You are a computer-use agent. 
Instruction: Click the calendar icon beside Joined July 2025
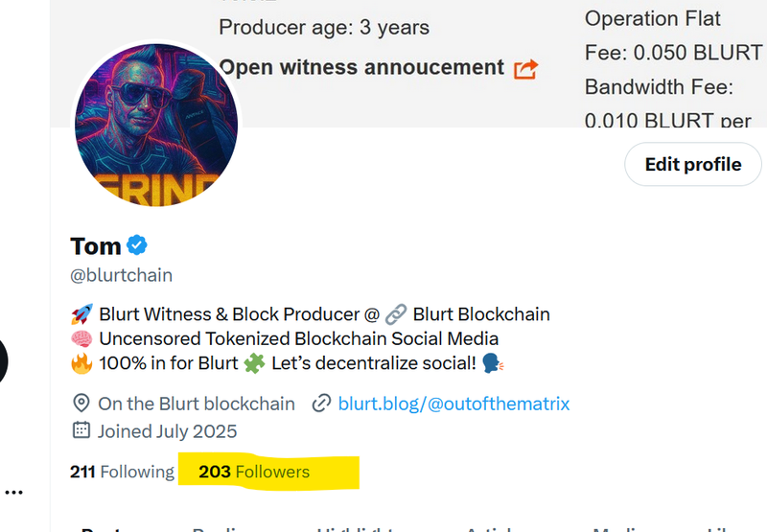(x=81, y=430)
